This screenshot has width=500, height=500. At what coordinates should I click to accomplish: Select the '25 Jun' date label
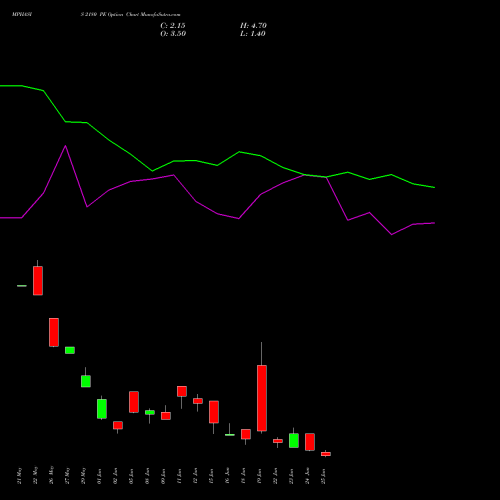[324, 476]
